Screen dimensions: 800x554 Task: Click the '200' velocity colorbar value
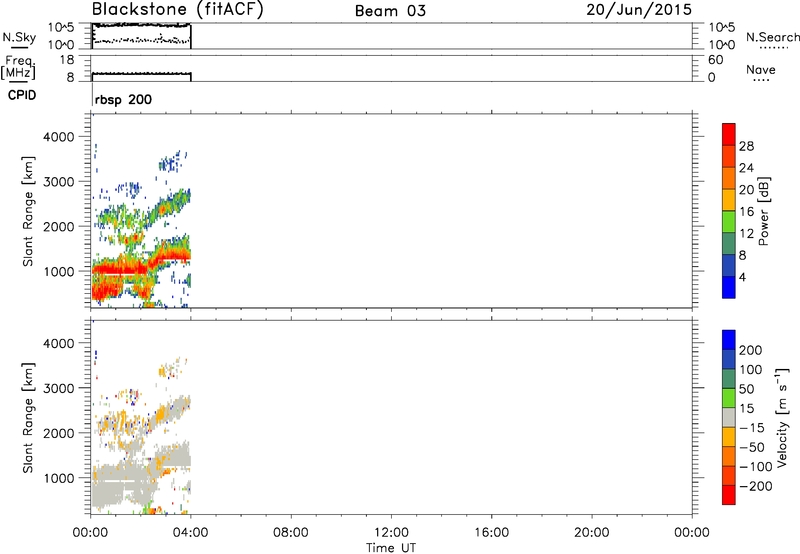751,350
